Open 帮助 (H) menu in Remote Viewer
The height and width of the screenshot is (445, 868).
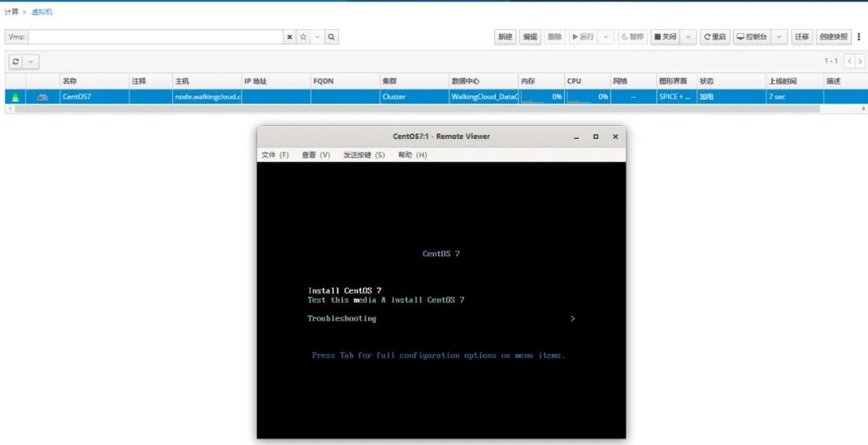pos(412,155)
